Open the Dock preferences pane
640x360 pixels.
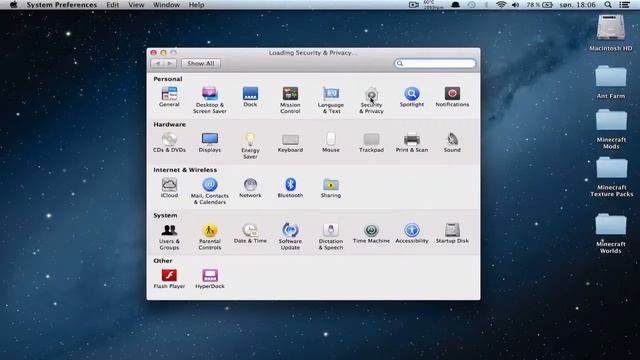pyautogui.click(x=250, y=97)
